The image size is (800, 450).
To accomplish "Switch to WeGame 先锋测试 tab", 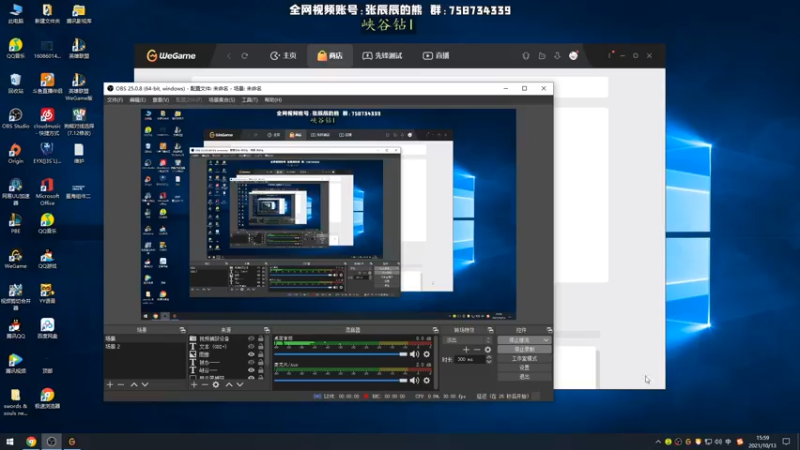I will coord(383,56).
